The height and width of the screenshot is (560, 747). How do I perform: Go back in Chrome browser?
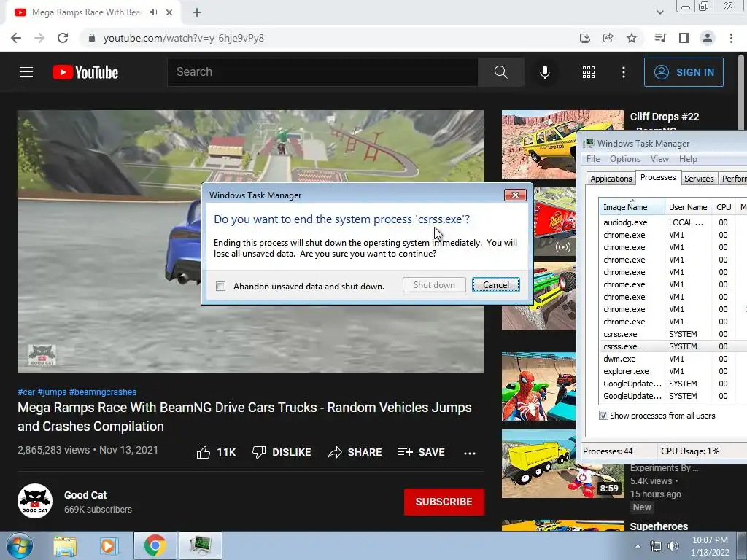pyautogui.click(x=16, y=38)
